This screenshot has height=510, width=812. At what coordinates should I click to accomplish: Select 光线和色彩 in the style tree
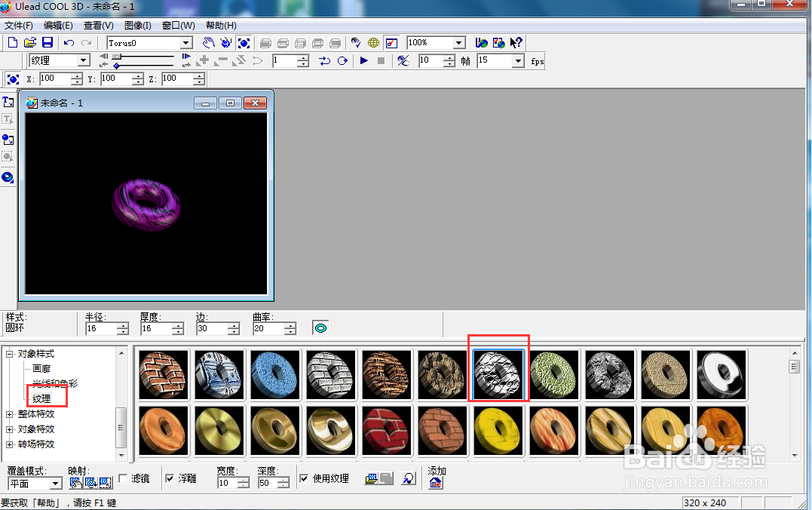pyautogui.click(x=55, y=383)
